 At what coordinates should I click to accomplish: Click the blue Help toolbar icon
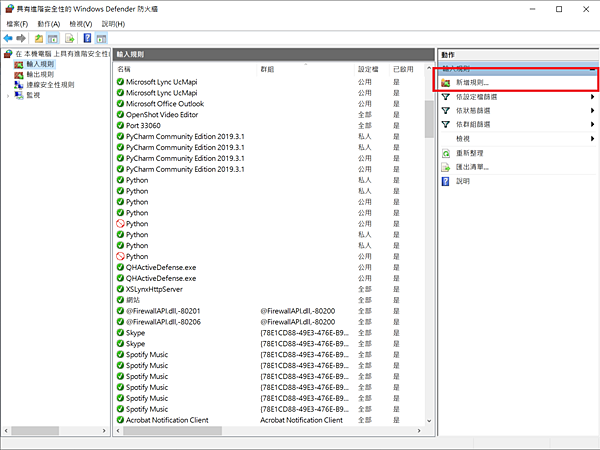tap(87, 38)
